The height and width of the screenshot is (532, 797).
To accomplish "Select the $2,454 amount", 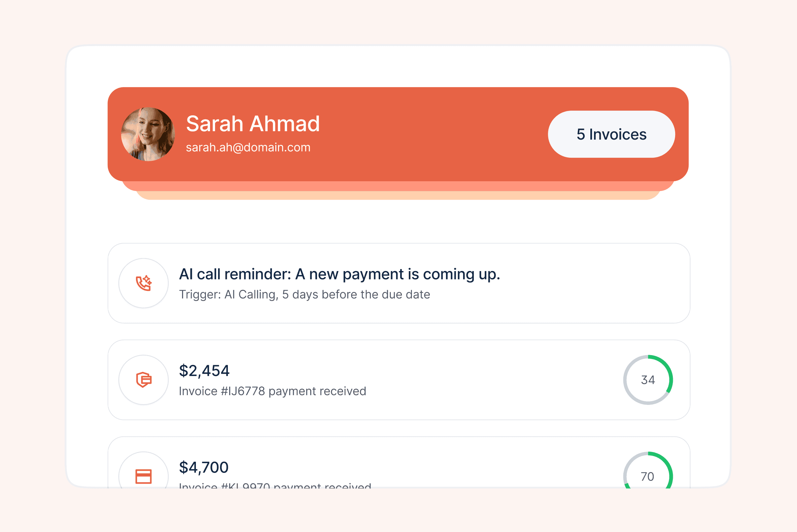I will tap(204, 371).
